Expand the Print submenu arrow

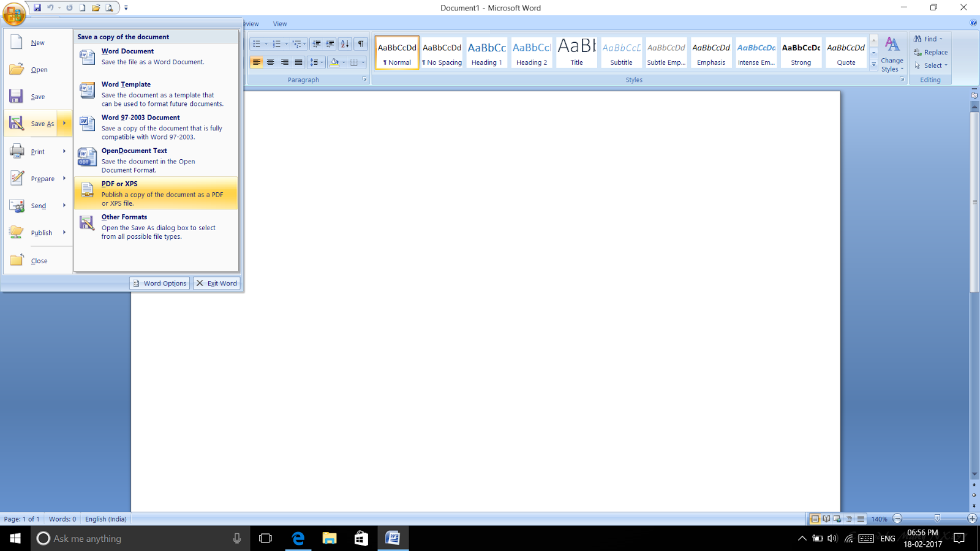pos(64,151)
